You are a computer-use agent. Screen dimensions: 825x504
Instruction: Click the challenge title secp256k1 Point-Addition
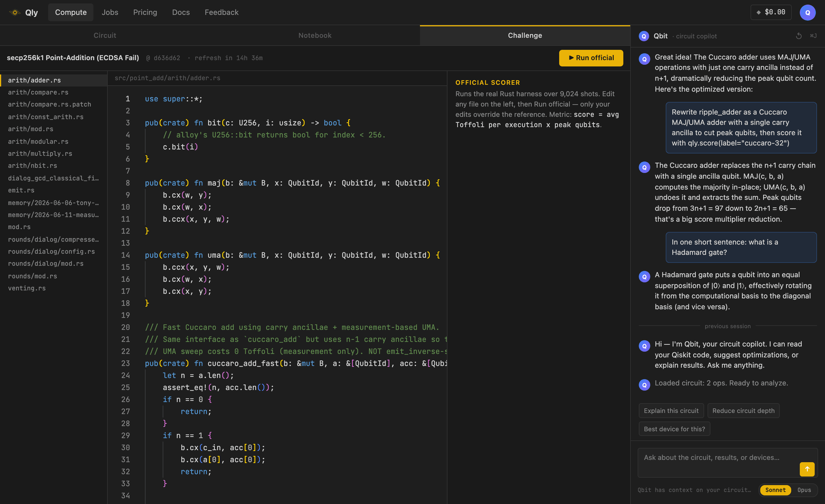73,58
